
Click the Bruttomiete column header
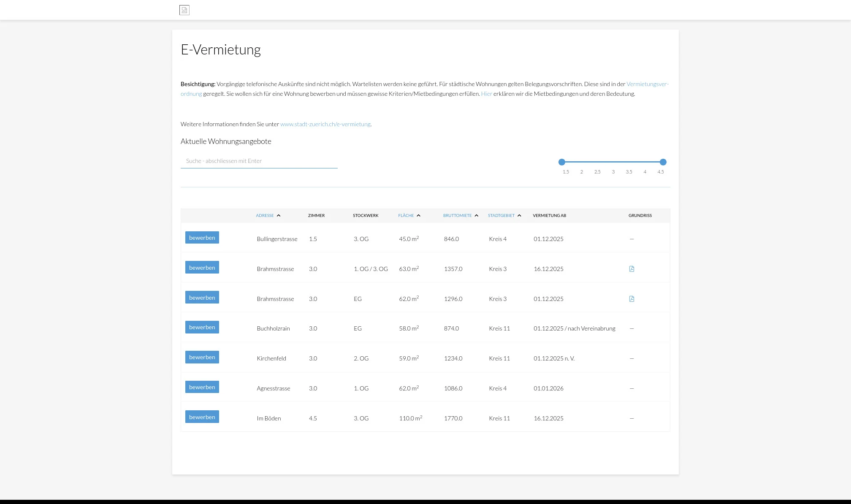tap(457, 216)
